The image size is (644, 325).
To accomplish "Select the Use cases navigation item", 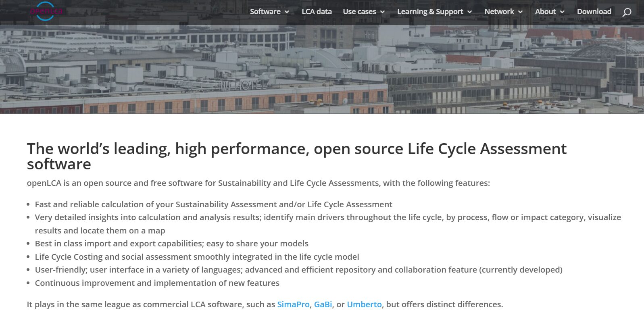I will click(359, 11).
